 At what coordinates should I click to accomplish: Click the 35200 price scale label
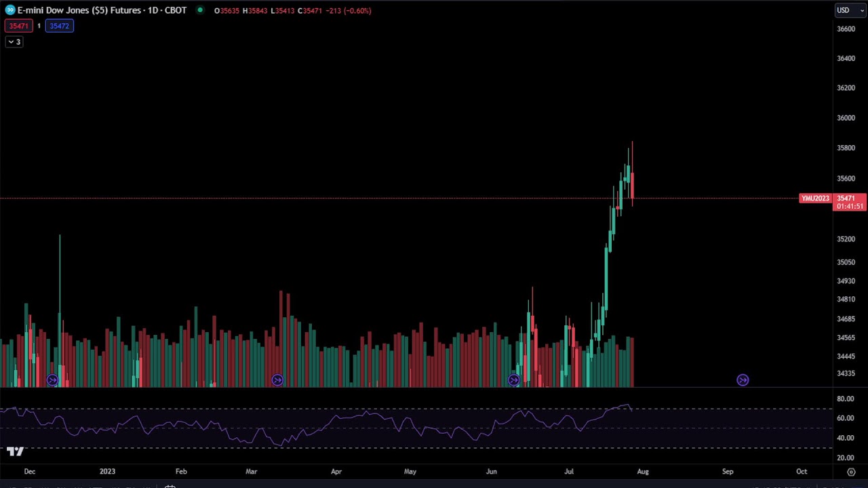[x=846, y=239]
